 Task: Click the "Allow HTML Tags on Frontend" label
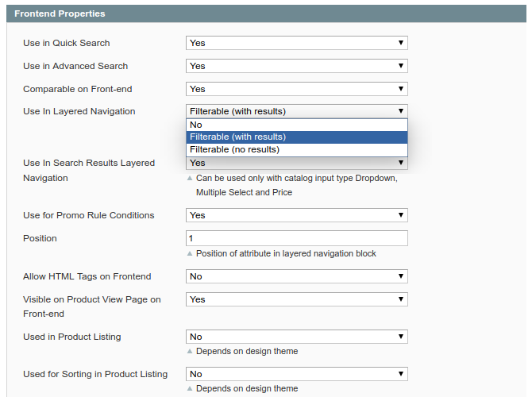(x=87, y=276)
